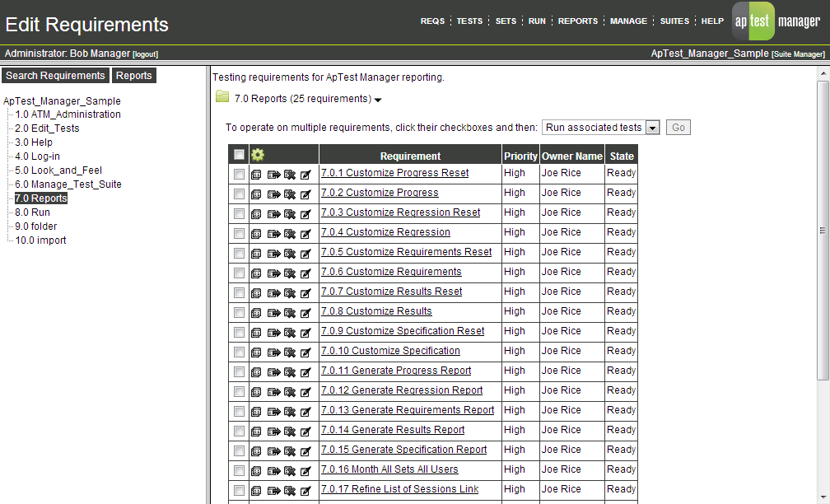Viewport: 830px width, 504px height.
Task: Delete requirement 7.0.13 Generate Requirements Report
Action: pyautogui.click(x=290, y=412)
